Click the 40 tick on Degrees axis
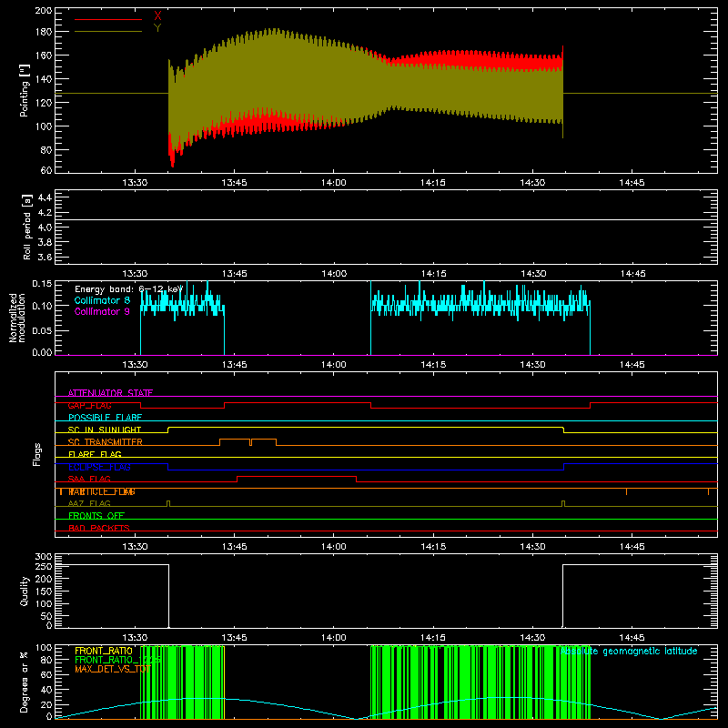Screen dimensions: 728x728 (x=46, y=690)
